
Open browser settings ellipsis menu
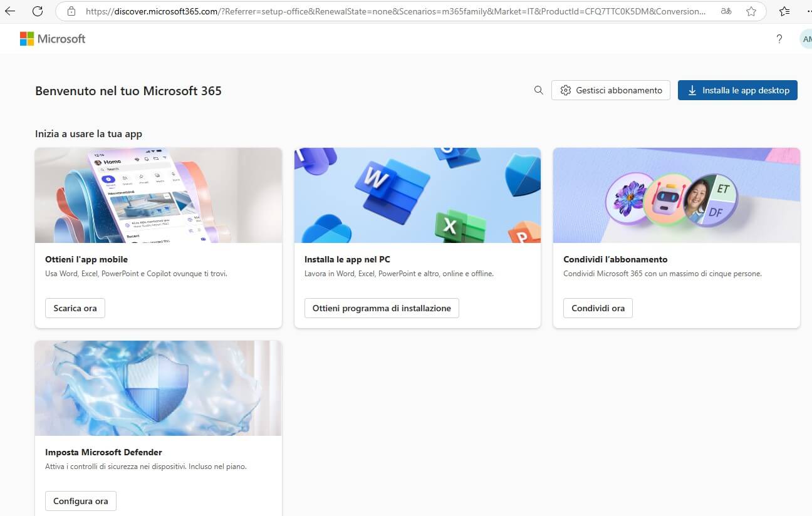click(808, 11)
